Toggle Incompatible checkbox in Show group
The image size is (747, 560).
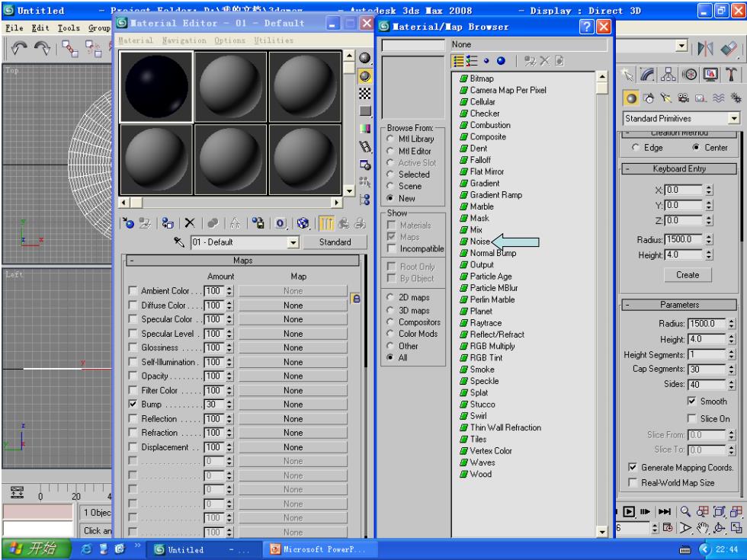(x=392, y=248)
